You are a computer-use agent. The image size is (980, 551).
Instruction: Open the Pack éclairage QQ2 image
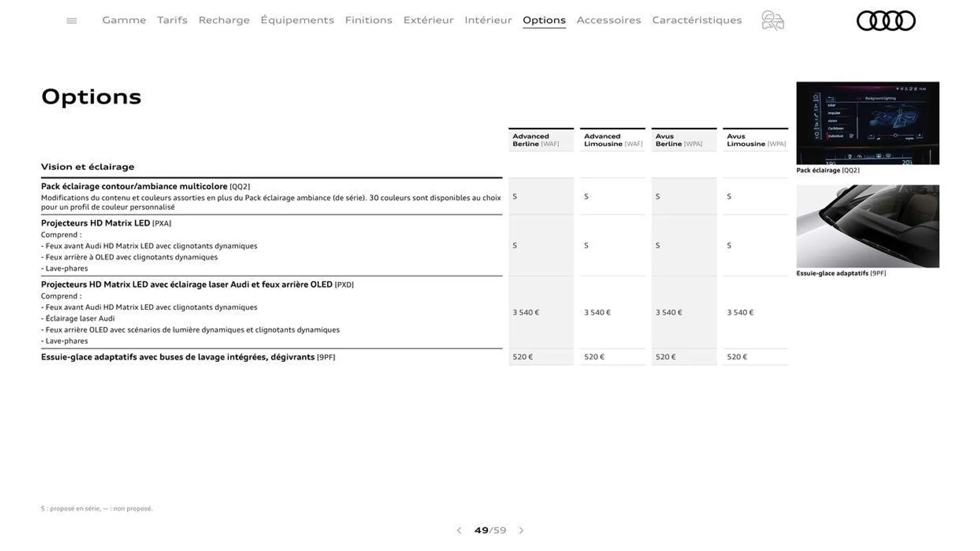pyautogui.click(x=868, y=123)
